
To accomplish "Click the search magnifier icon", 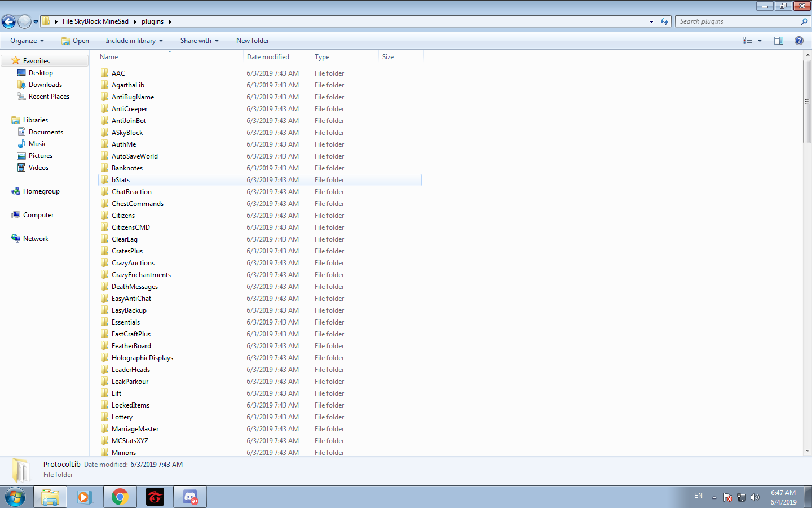I will pyautogui.click(x=804, y=21).
